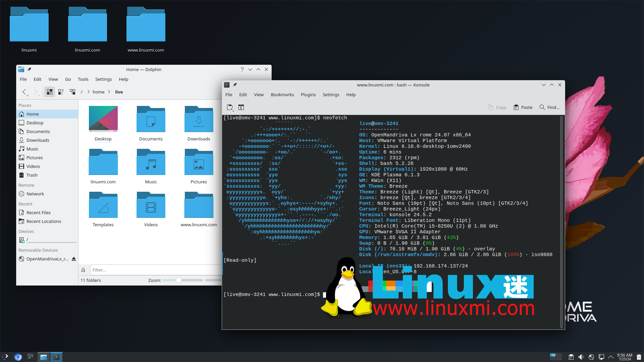Switch Dolphin to Icons view mode
Screen dimensions: 644x362
(x=50, y=92)
